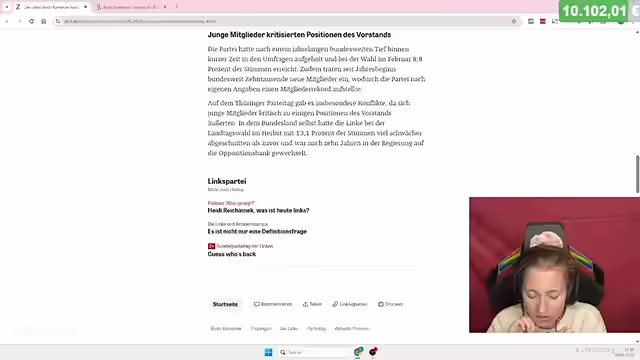
Task: Close the first browser tab
Action: [x=85, y=7]
